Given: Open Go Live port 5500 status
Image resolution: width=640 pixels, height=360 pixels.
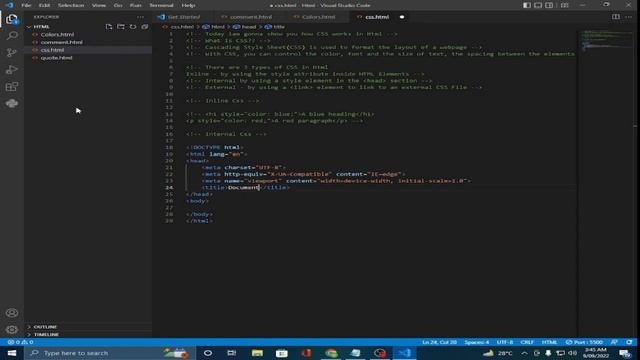Looking at the screenshot, I should pyautogui.click(x=584, y=342).
